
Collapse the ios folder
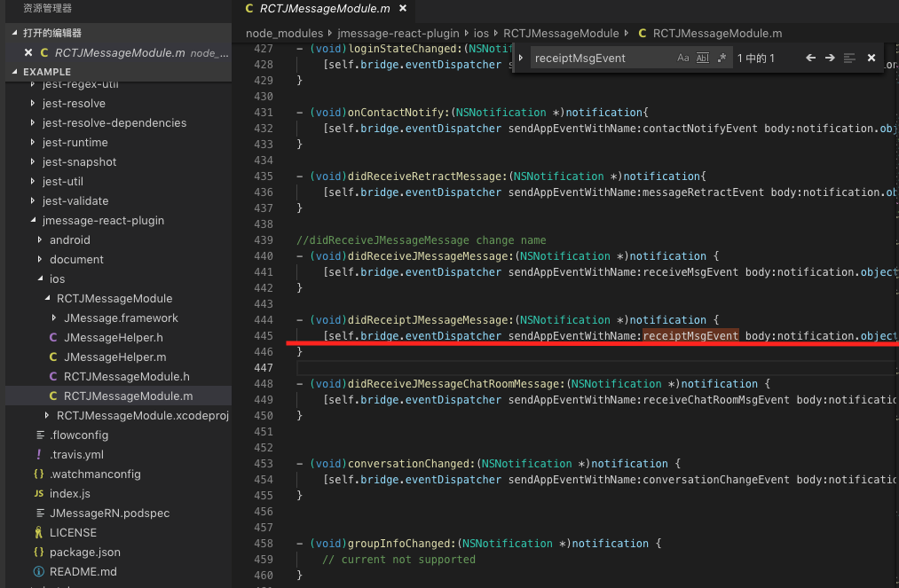[x=40, y=278]
